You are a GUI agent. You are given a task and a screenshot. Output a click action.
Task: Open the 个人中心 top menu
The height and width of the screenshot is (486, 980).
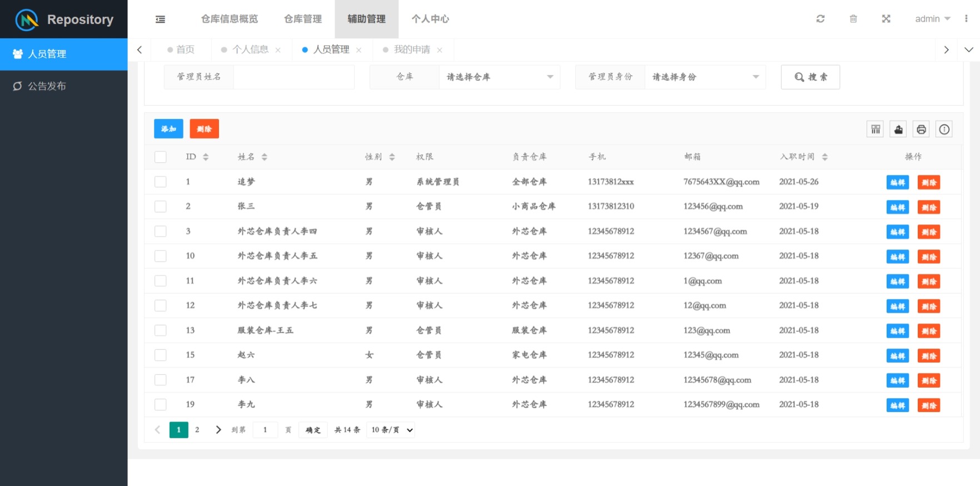point(430,19)
